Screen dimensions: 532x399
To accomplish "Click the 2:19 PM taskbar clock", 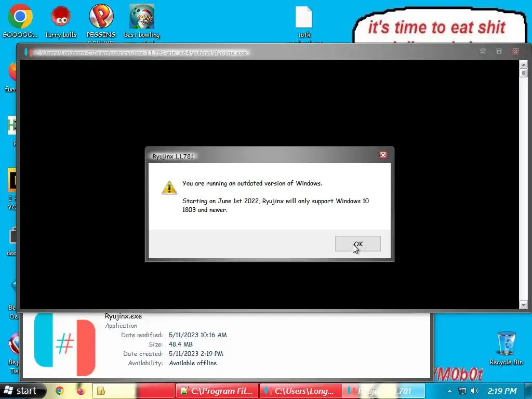I will click(502, 391).
